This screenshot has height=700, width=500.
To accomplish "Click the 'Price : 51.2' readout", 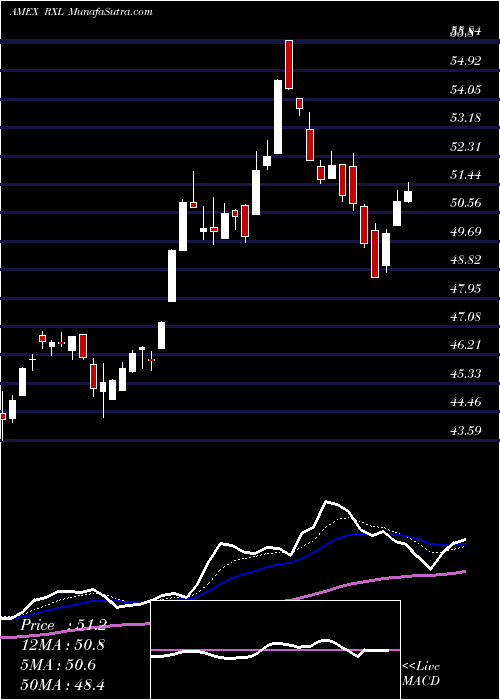I will pos(63,626).
